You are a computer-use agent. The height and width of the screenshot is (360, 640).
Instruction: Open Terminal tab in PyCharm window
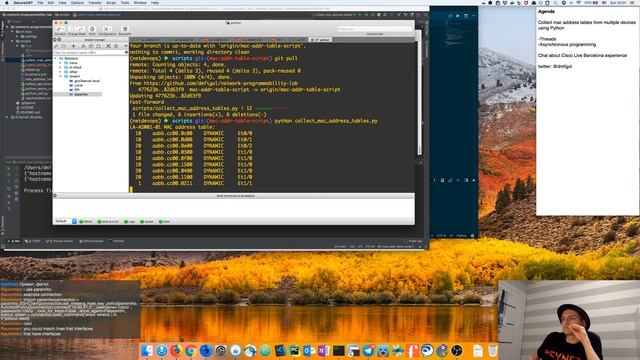[118, 241]
